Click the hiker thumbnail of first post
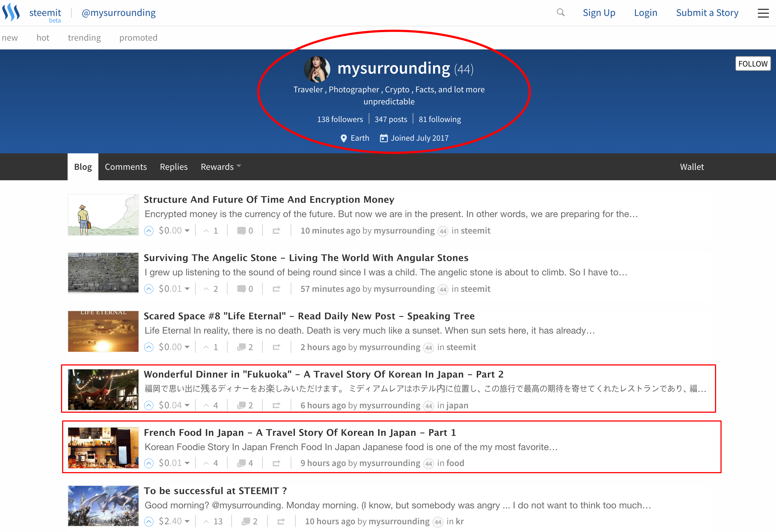776x532 pixels. pos(103,215)
